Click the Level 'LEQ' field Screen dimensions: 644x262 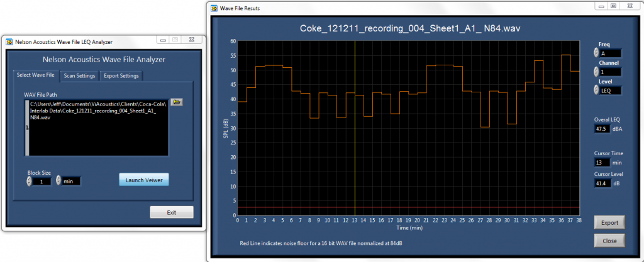610,90
